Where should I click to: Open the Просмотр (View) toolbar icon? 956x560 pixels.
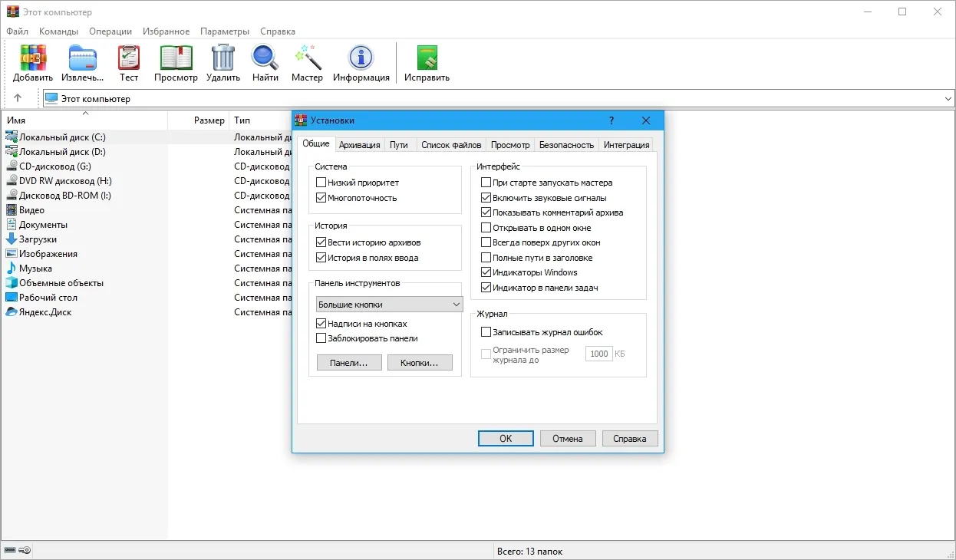(x=176, y=58)
